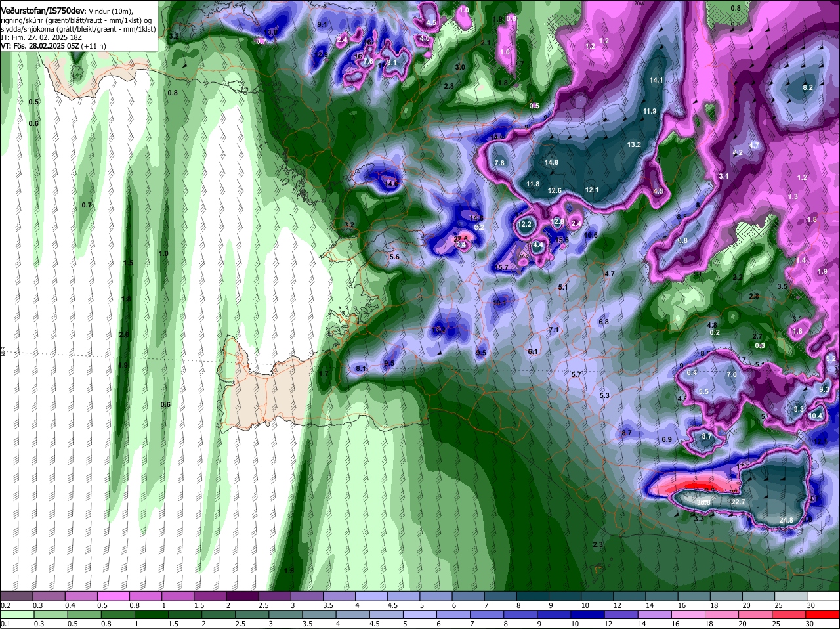Image resolution: width=840 pixels, height=629 pixels.
Task: Select the 8.2 value in the dark patch
Action: coord(808,87)
